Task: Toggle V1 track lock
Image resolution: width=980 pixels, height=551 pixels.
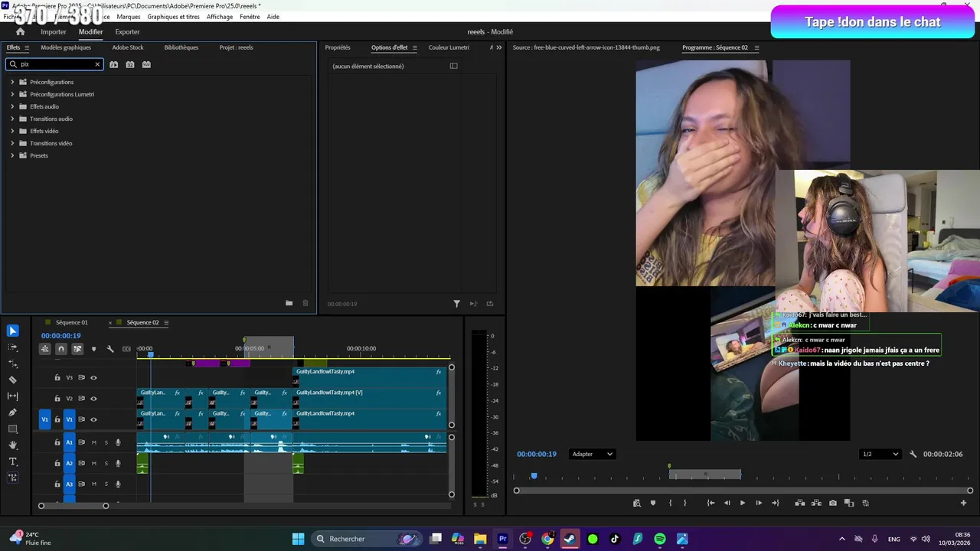Action: pos(57,419)
